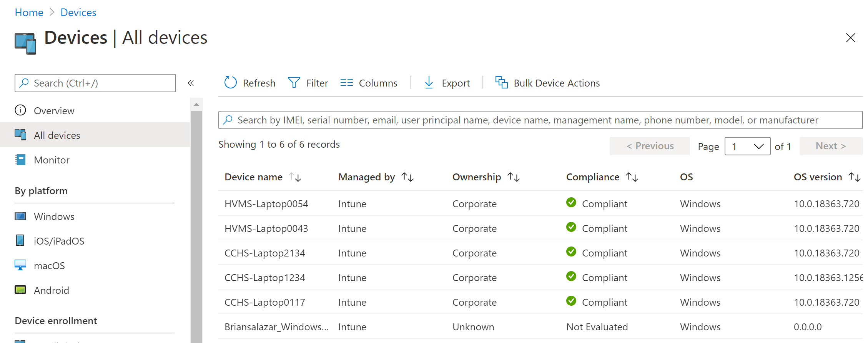Screen dimensions: 868x343
Task: Open device CCHS-Laptop2134
Action: (x=264, y=253)
